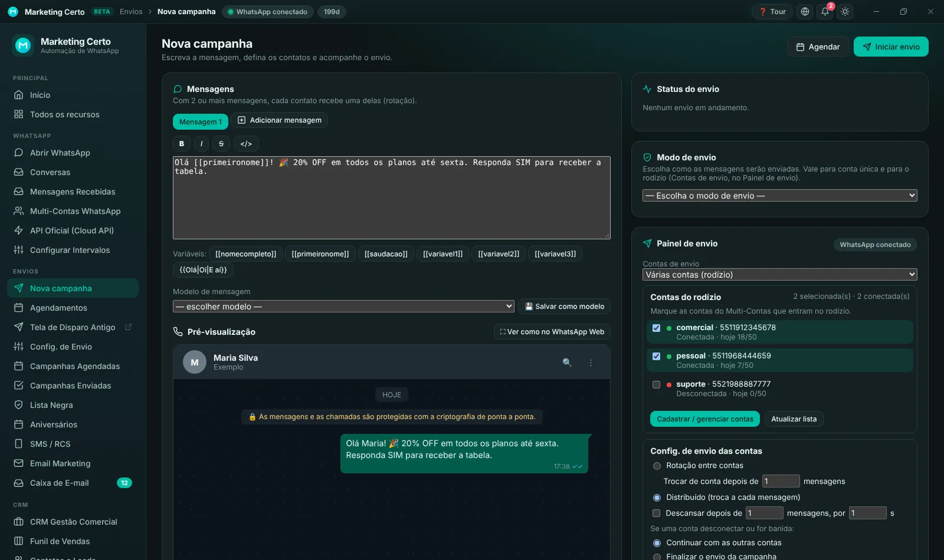The height and width of the screenshot is (560, 944).
Task: Insert the [[primeironome]] variable chip
Action: (320, 254)
